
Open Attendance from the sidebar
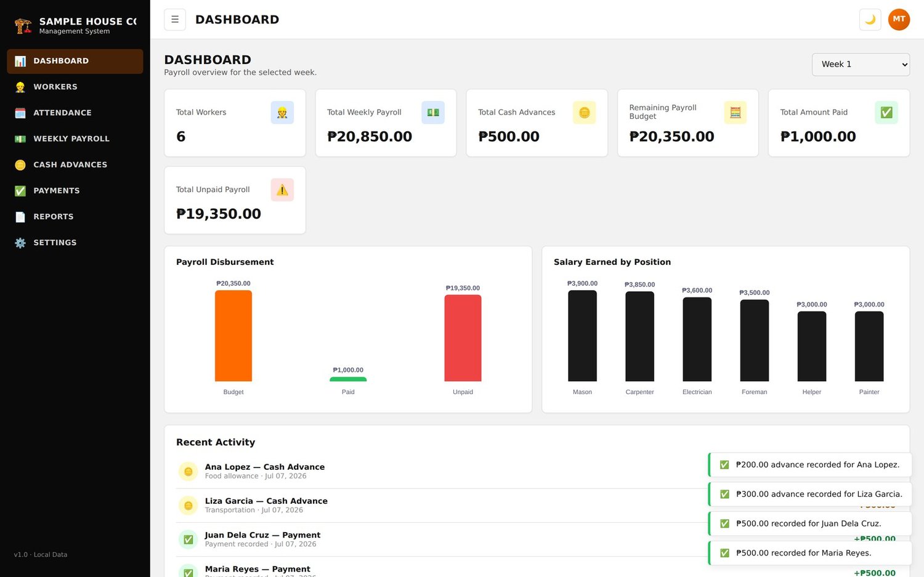[75, 113]
